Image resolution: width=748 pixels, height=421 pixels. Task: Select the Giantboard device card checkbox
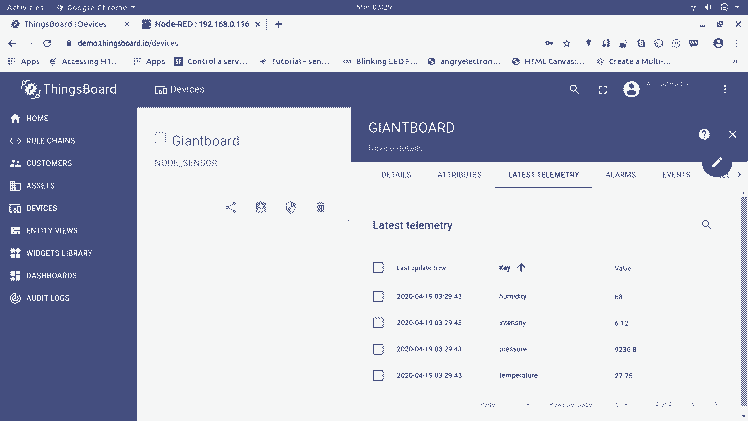(160, 138)
